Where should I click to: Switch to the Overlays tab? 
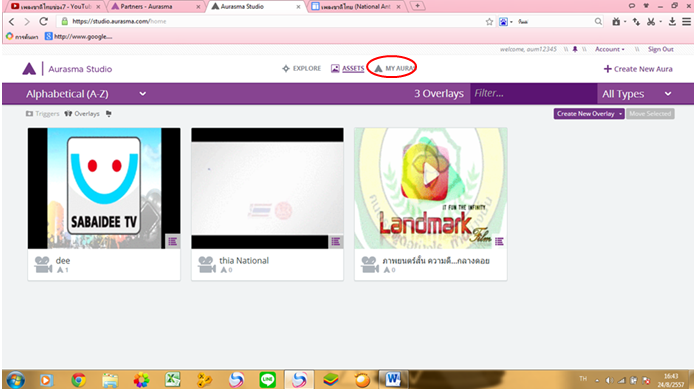(82, 114)
